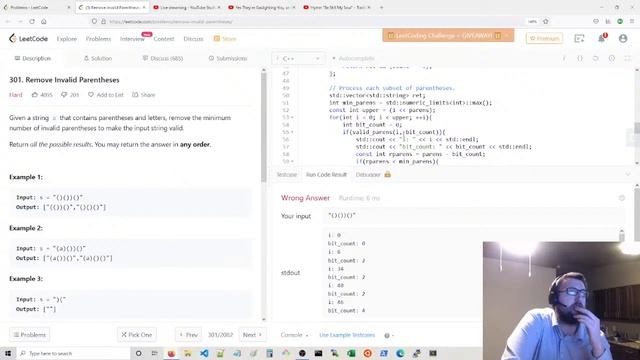Switch to the Submissions tab

(x=228, y=58)
